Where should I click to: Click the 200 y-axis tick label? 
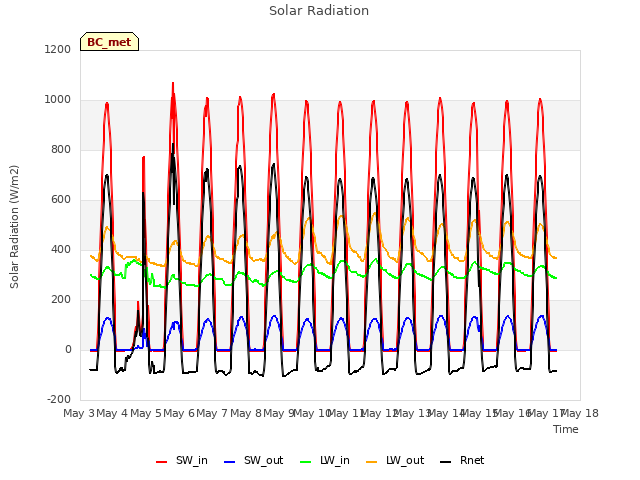coord(61,300)
